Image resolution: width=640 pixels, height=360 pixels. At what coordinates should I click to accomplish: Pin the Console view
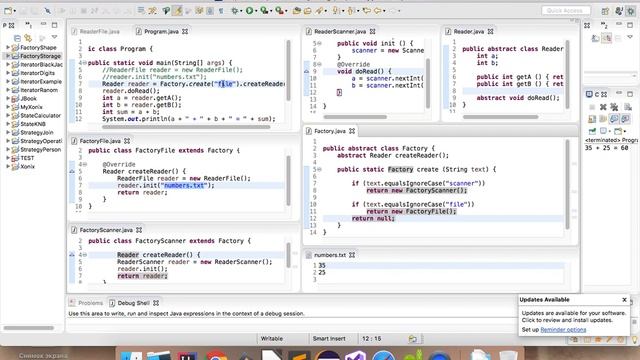(592, 131)
